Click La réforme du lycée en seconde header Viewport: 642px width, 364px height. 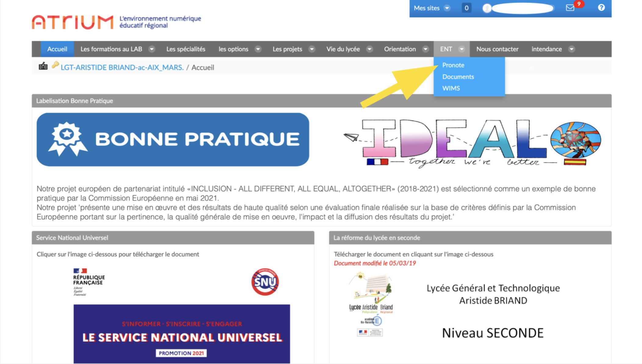[x=470, y=238]
